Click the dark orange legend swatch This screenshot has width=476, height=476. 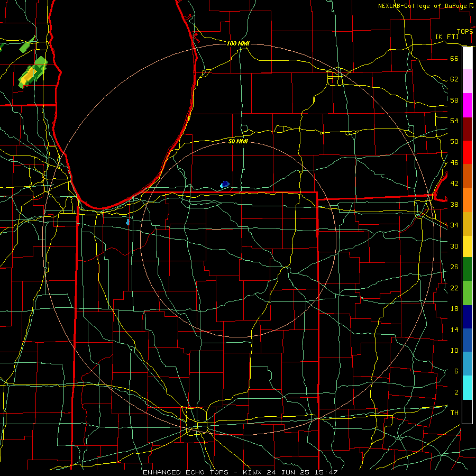467,176
